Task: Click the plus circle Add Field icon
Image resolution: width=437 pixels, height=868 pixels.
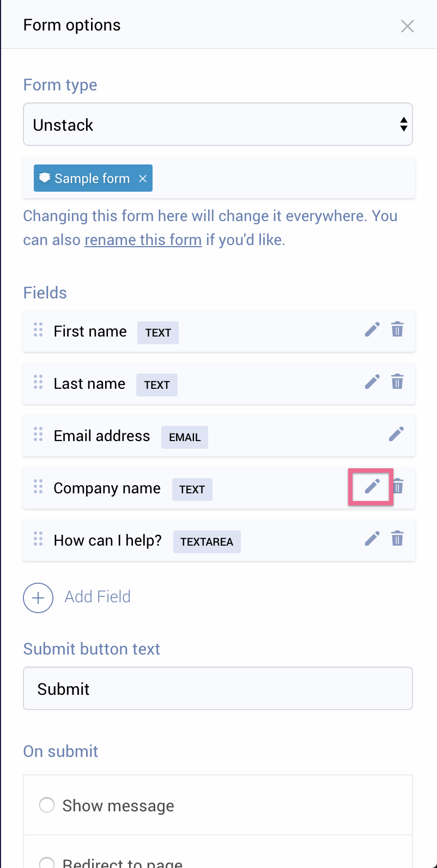Action: 38,597
